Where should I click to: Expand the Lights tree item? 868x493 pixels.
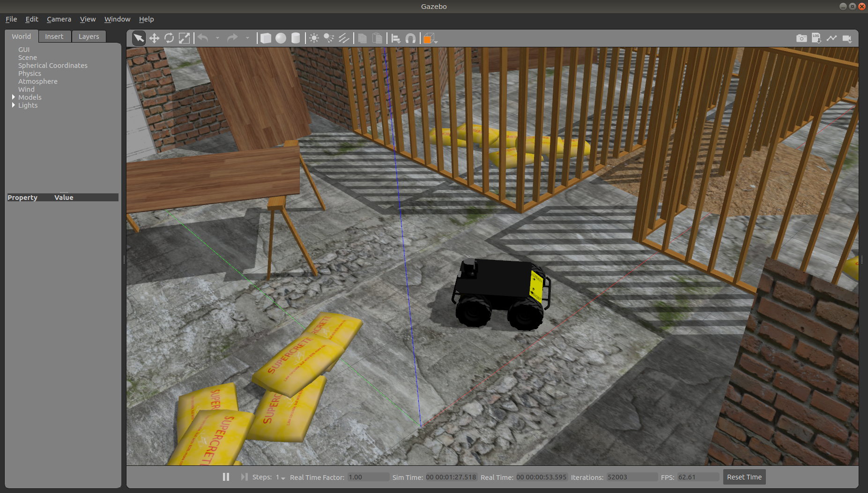click(x=14, y=105)
